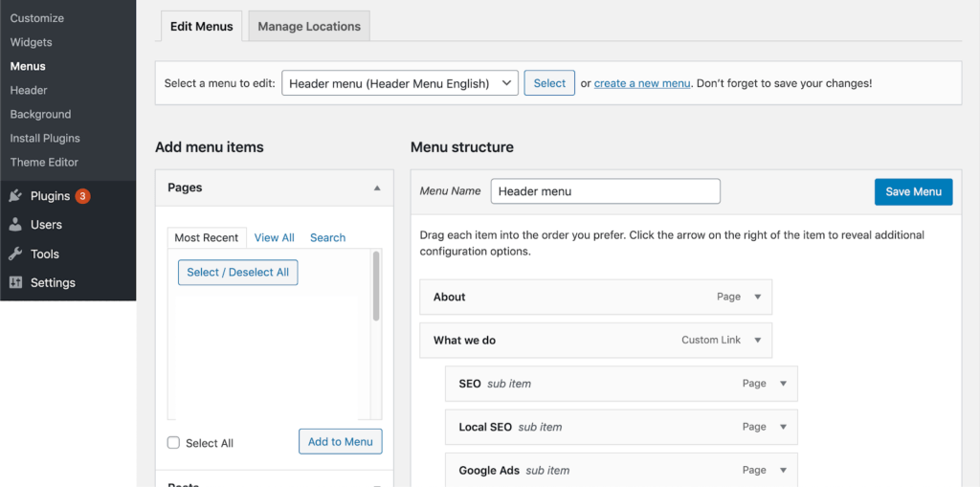Open Install Plugins in the sidebar
Image resolution: width=980 pixels, height=487 pixels.
tap(44, 138)
